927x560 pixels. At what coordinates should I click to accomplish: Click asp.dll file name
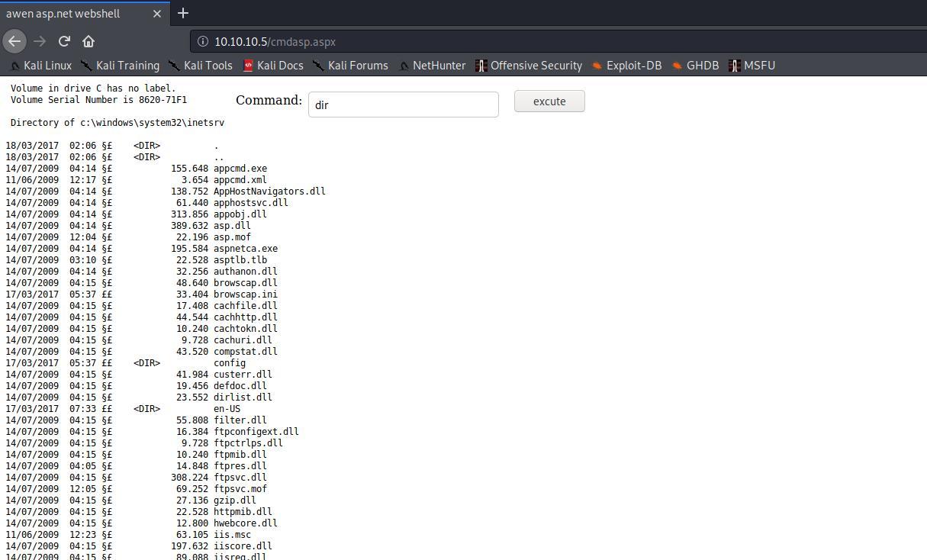coord(232,226)
